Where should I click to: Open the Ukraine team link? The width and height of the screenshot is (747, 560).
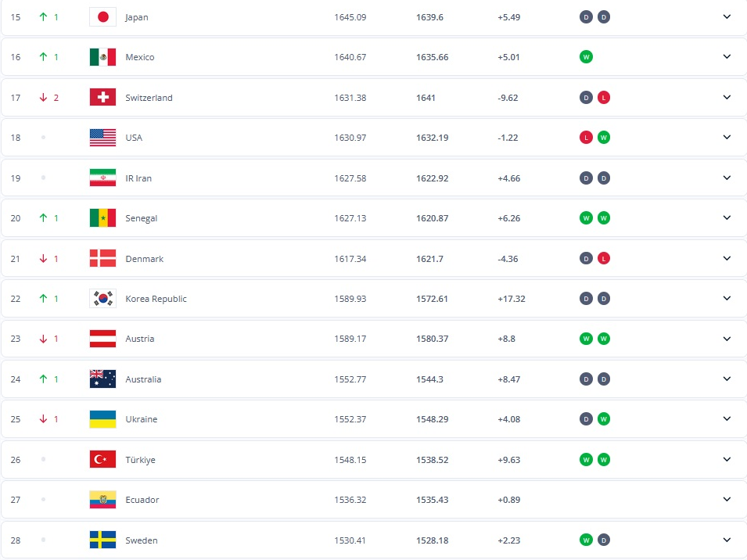tap(141, 419)
